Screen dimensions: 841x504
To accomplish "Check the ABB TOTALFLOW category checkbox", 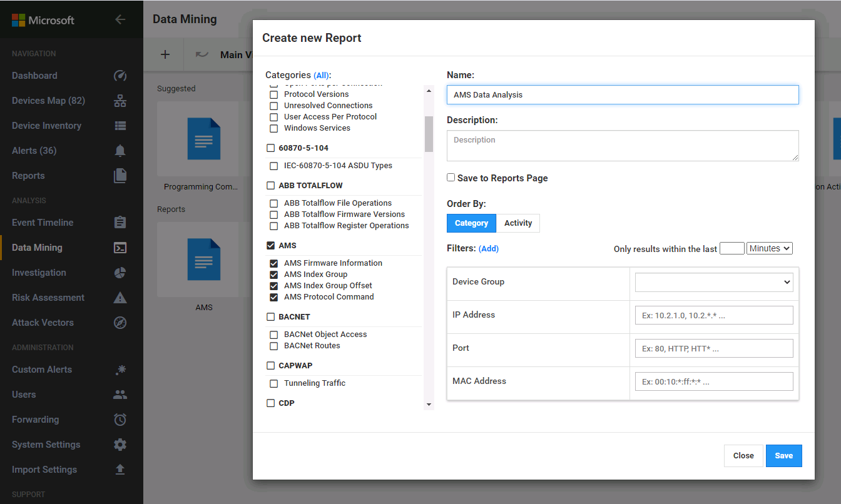I will point(271,186).
